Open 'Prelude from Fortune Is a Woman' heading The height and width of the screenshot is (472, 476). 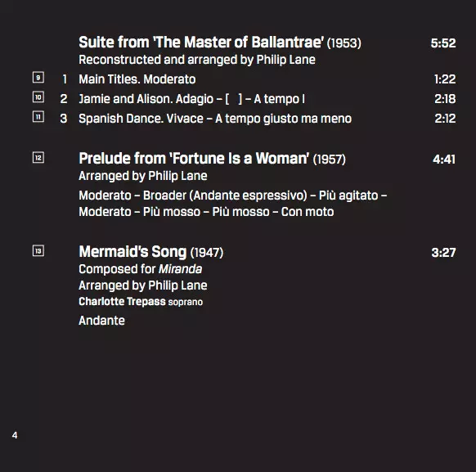(212, 159)
